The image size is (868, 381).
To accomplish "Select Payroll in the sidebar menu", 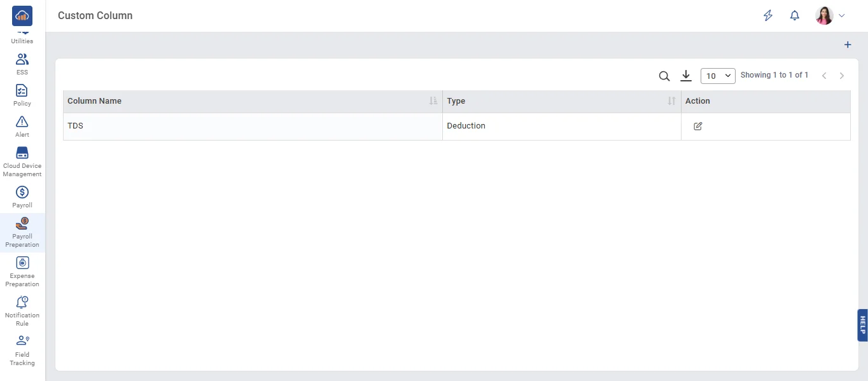I will coord(22,197).
